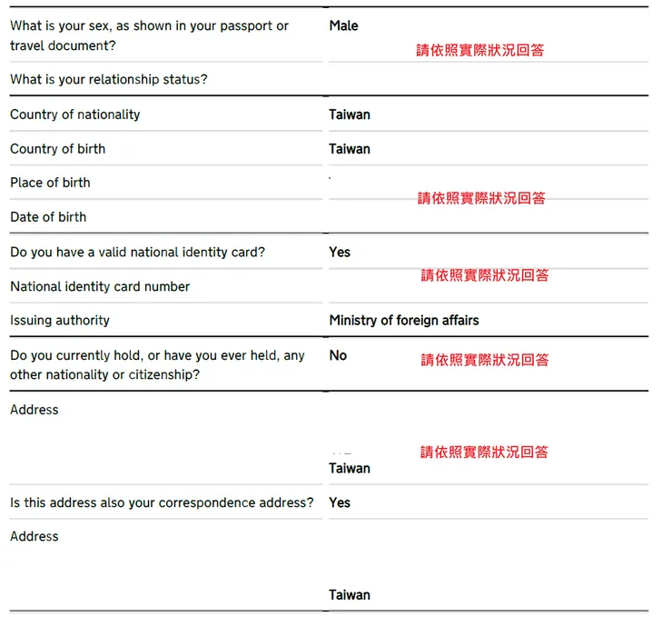Click "National identity card number" label
This screenshot has height=617, width=672.
tap(100, 286)
